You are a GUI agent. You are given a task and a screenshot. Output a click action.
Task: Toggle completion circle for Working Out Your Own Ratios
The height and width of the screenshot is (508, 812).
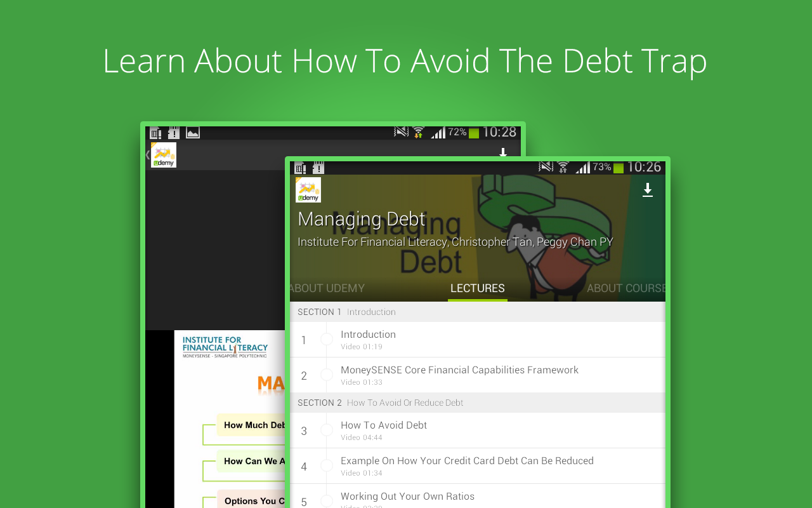327,502
